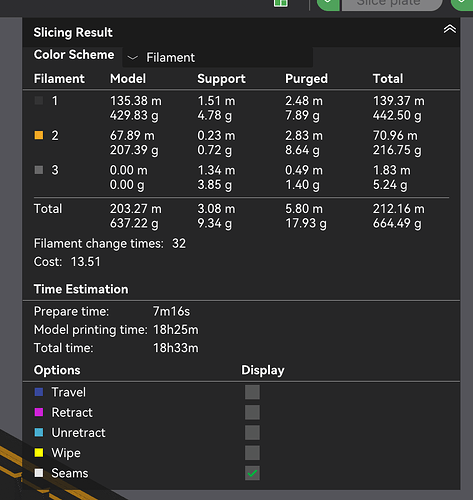Click the Display heading
This screenshot has width=473, height=500.
[x=263, y=370]
